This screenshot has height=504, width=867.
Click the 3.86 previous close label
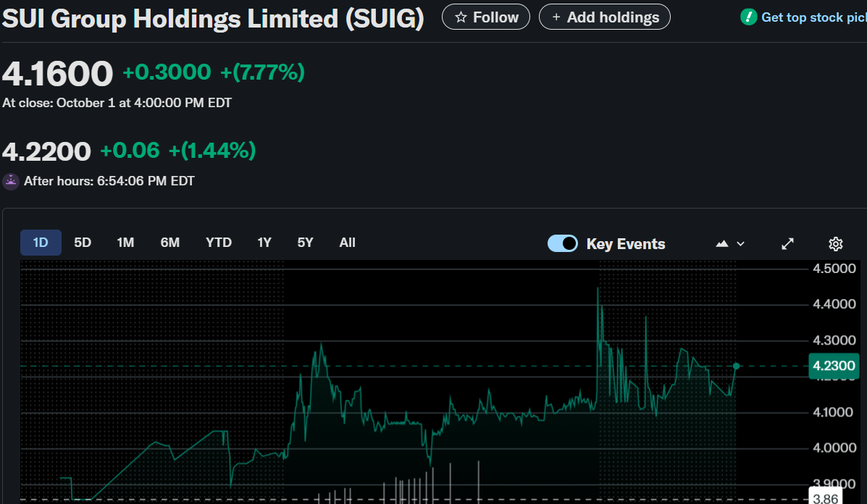826,498
